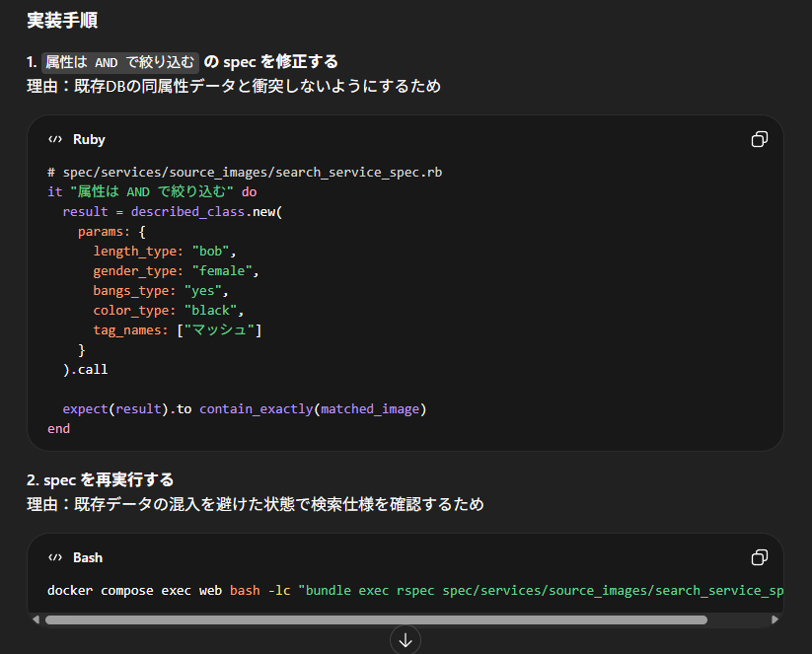
Task: Click the search_service_spec.rb path comment
Action: click(245, 172)
